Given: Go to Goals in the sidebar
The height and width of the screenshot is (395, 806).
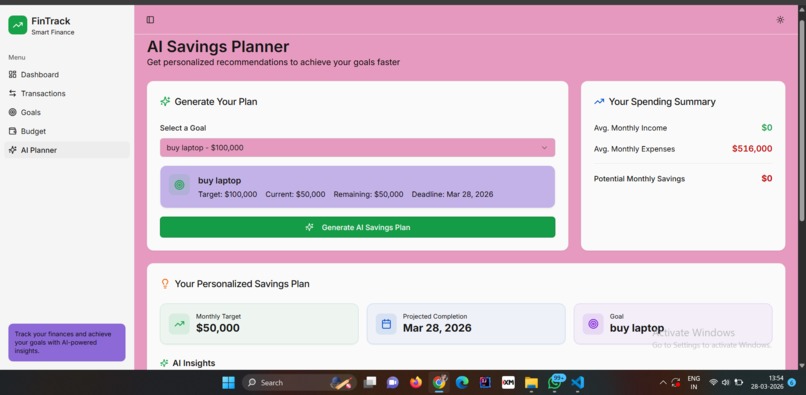Looking at the screenshot, I should click(x=67, y=112).
